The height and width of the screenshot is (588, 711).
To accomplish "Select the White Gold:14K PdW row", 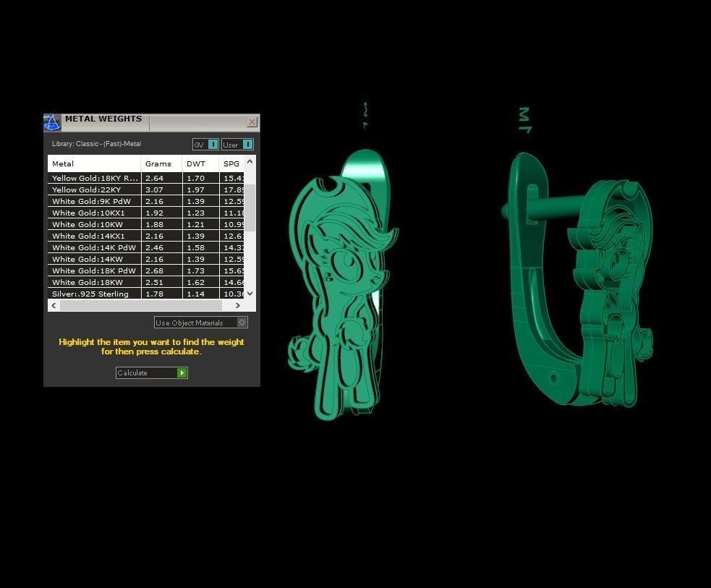I will tap(146, 247).
